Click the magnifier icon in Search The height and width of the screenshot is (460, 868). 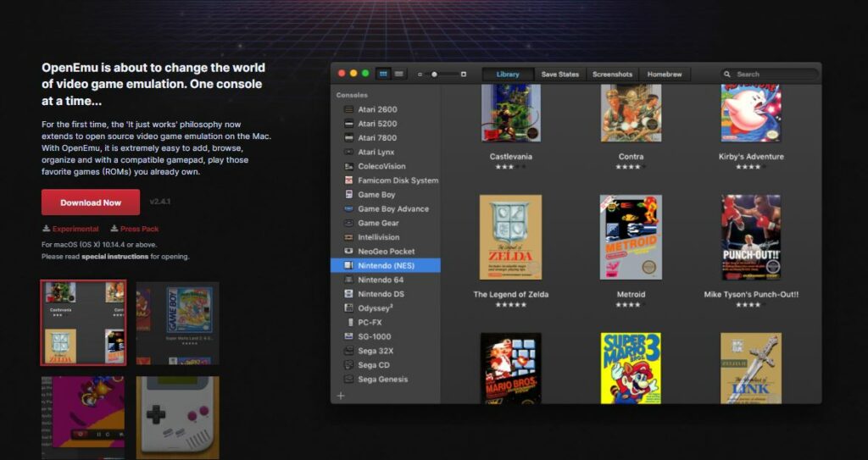click(x=727, y=75)
